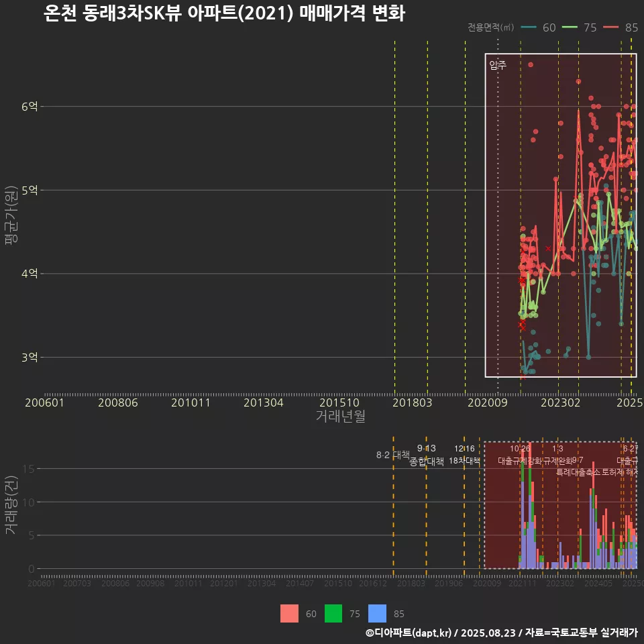This screenshot has width=644, height=644.
Task: Click the 9·13 date annotation
Action: (x=427, y=448)
